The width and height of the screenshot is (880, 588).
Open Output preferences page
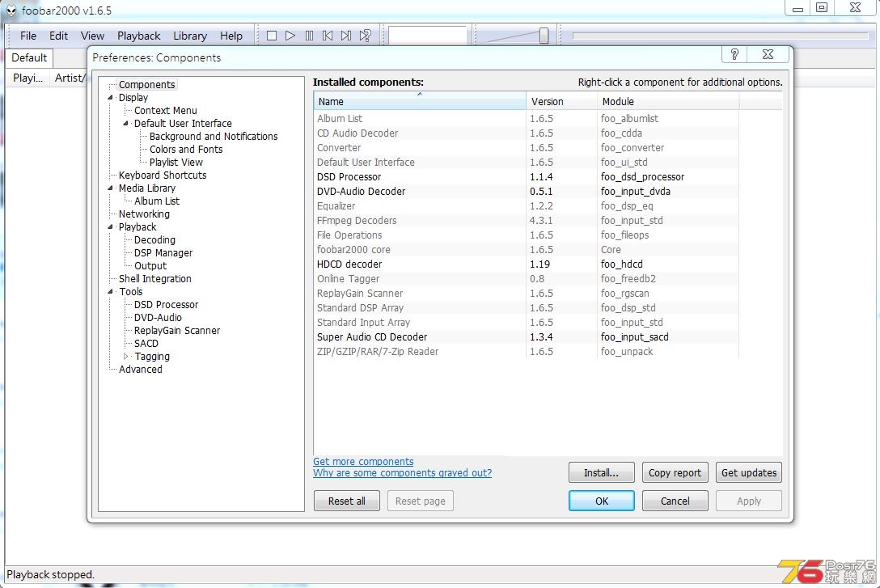coord(150,266)
